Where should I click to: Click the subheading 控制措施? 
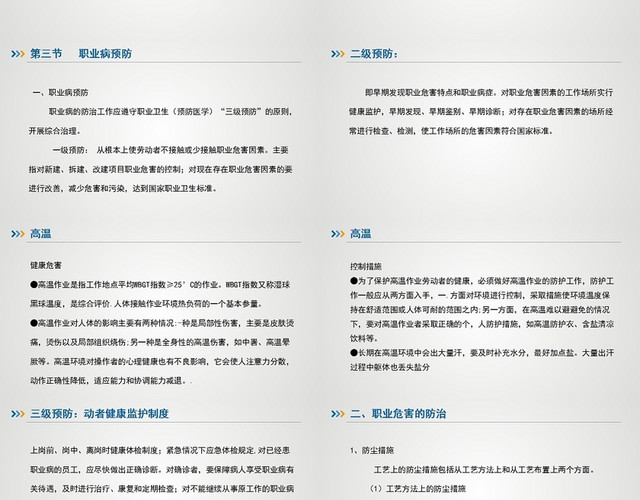tap(366, 267)
